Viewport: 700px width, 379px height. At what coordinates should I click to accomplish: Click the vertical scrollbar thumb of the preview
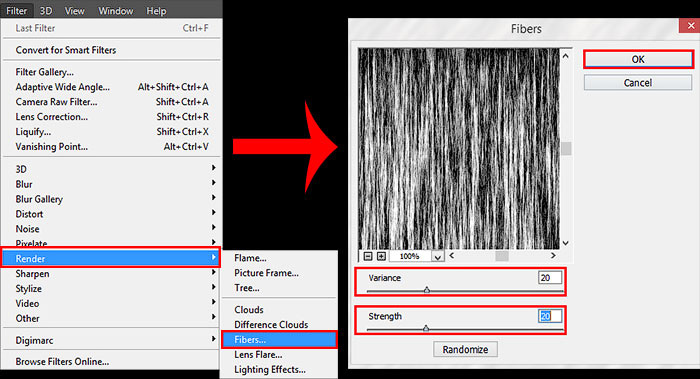click(x=566, y=149)
